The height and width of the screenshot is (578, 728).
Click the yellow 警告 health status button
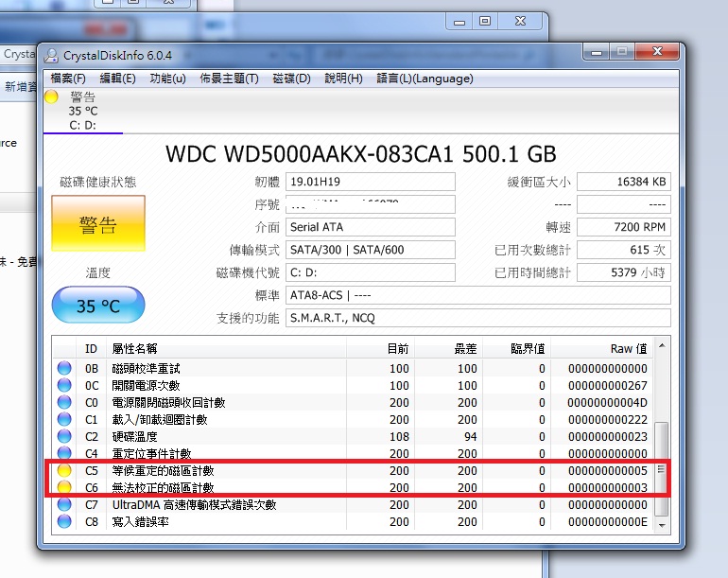(x=97, y=225)
